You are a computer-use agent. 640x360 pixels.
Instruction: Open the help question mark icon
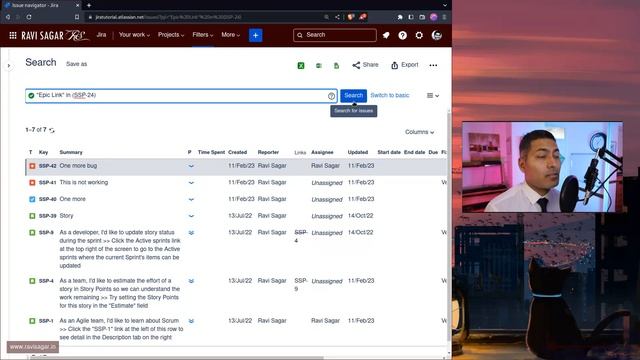coord(402,36)
